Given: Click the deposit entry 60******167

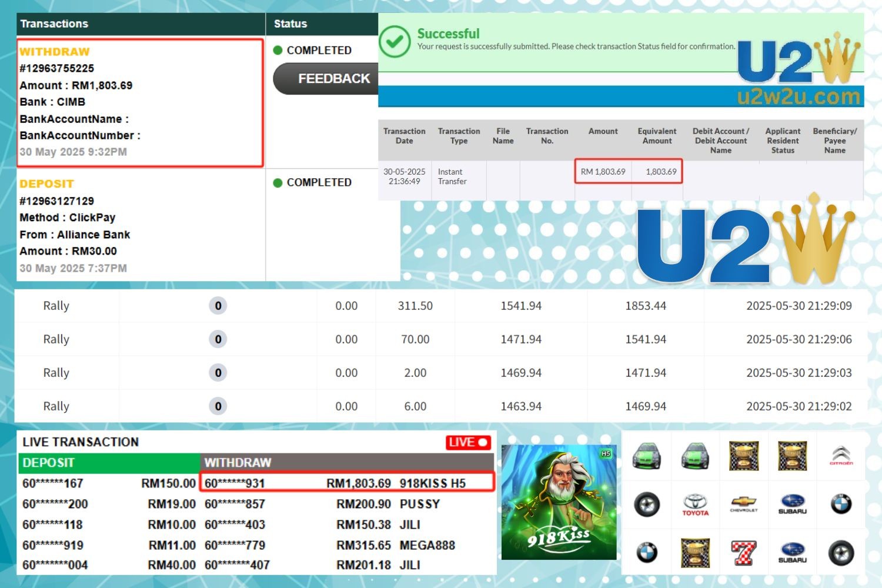Looking at the screenshot, I should pyautogui.click(x=53, y=483).
